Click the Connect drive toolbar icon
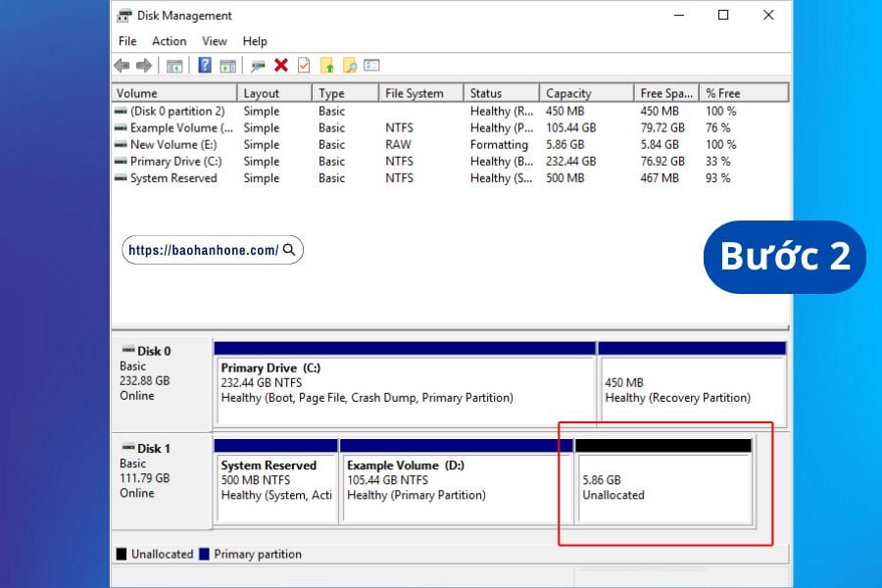The height and width of the screenshot is (588, 882). (258, 66)
